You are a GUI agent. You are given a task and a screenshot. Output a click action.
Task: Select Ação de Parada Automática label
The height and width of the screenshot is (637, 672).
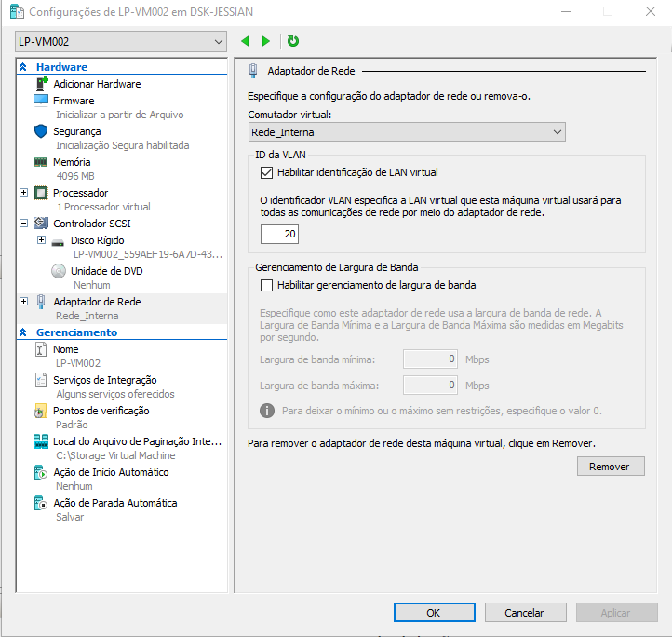pyautogui.click(x=115, y=503)
